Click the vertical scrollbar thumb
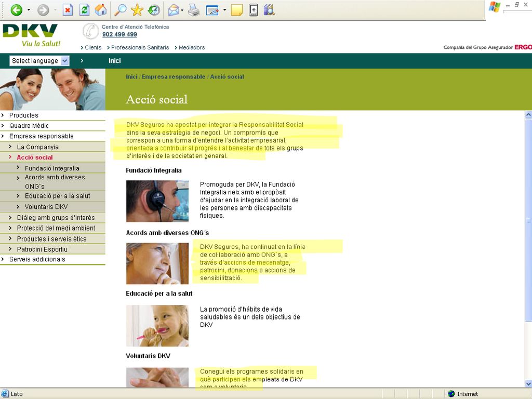Image resolution: width=532 pixels, height=399 pixels. tap(528, 220)
